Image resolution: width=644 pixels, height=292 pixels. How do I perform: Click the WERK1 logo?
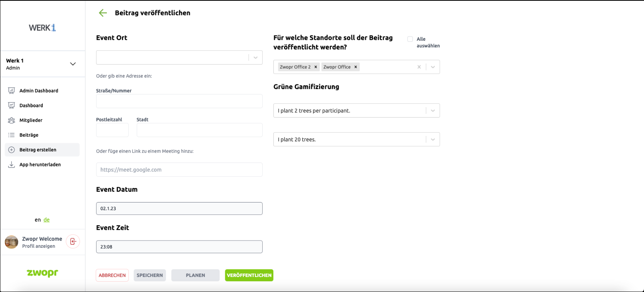coord(42,28)
